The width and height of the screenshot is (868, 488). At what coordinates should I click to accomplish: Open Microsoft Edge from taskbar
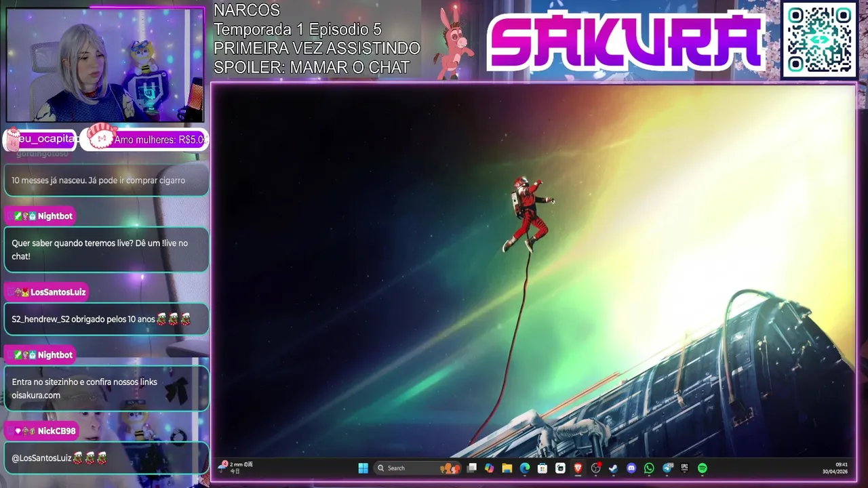pyautogui.click(x=525, y=468)
